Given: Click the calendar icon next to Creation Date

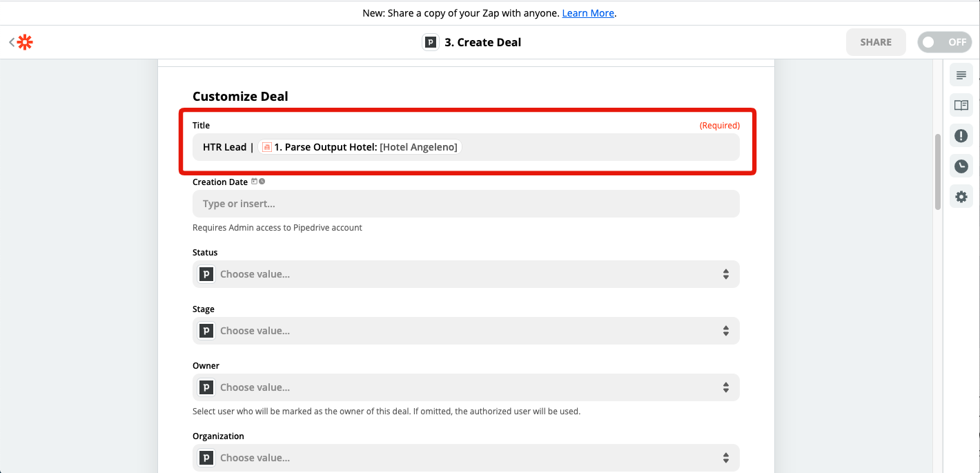Looking at the screenshot, I should point(254,182).
